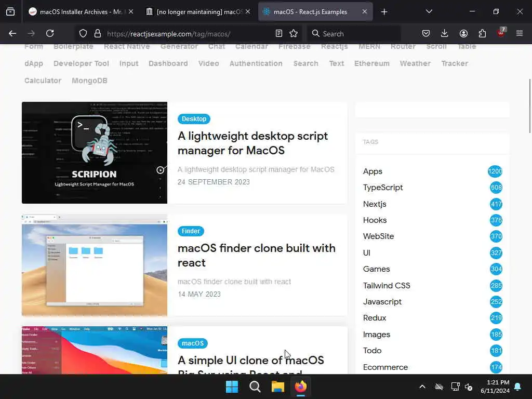Switch to macOS Installer Archives tab

[x=82, y=12]
